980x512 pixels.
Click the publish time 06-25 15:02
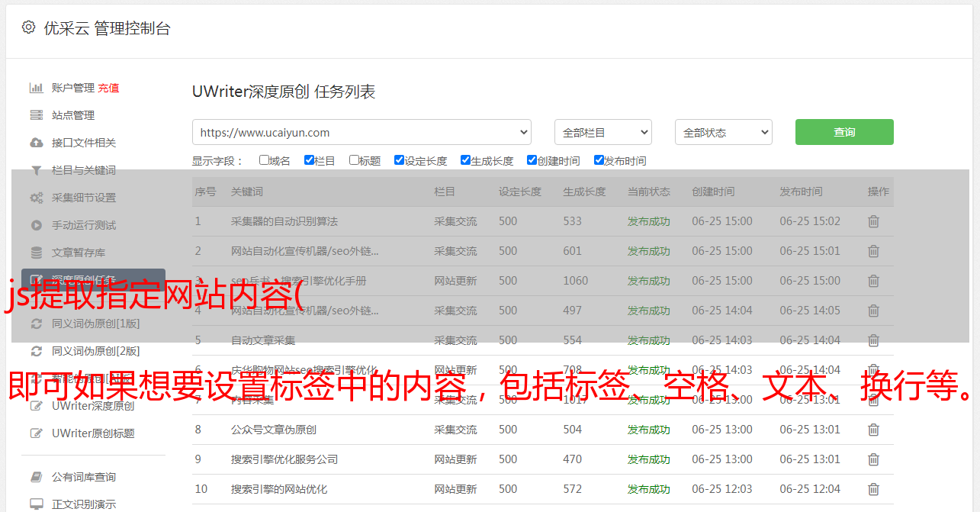coord(810,221)
